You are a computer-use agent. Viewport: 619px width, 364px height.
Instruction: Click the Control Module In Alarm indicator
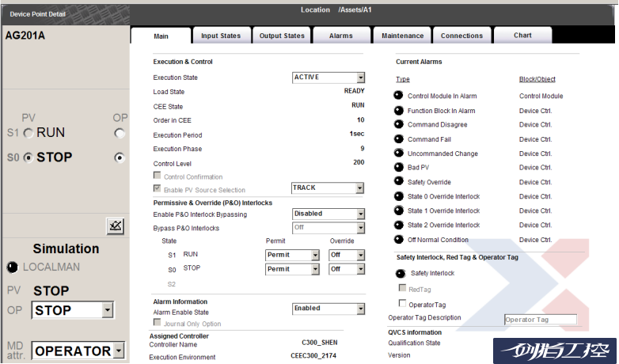[398, 96]
